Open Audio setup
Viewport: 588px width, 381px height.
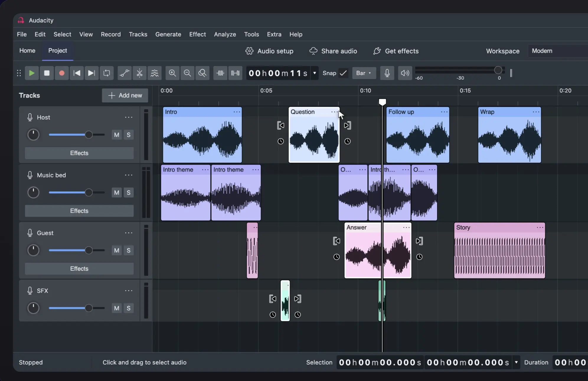click(x=269, y=51)
